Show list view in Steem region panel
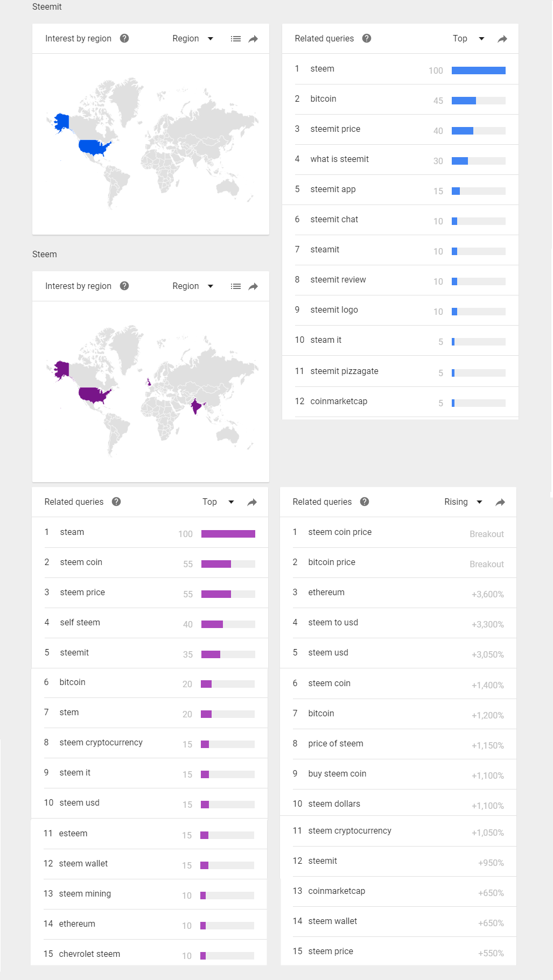The width and height of the screenshot is (553, 980). pyautogui.click(x=236, y=286)
